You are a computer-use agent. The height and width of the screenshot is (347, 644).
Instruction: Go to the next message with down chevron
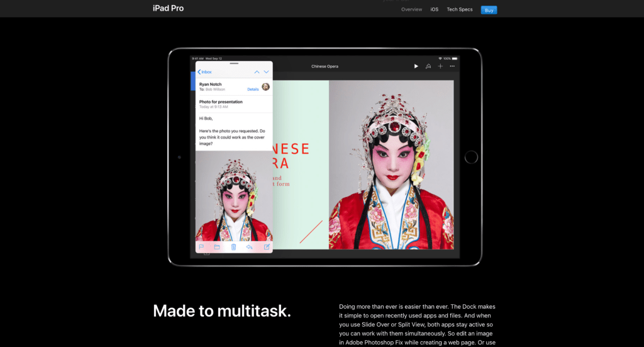click(x=267, y=72)
